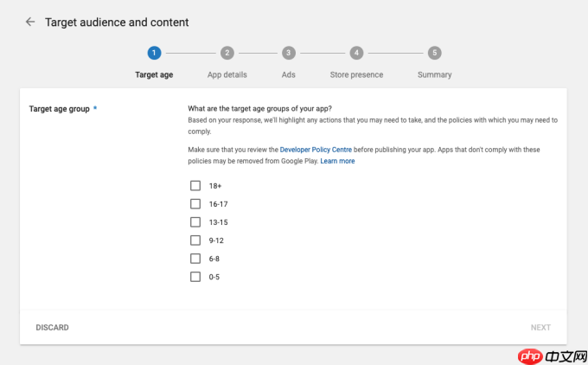Select the Ads step label
588x365 pixels.
coord(288,75)
